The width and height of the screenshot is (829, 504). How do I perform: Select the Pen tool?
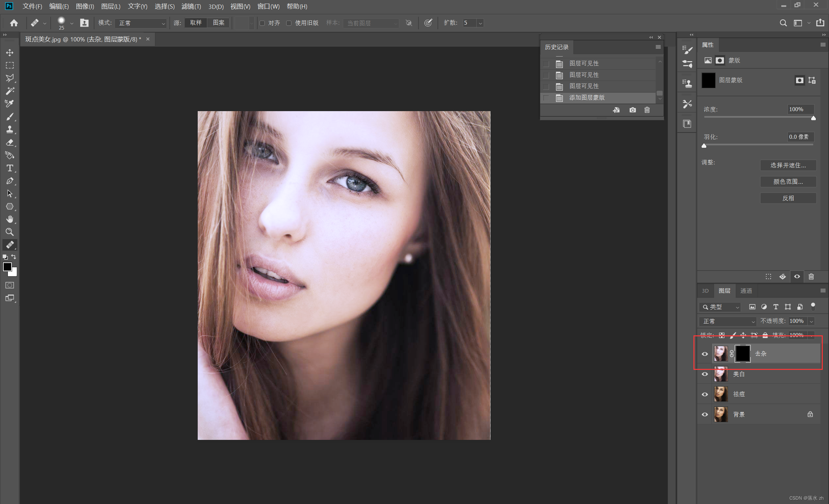(x=10, y=181)
